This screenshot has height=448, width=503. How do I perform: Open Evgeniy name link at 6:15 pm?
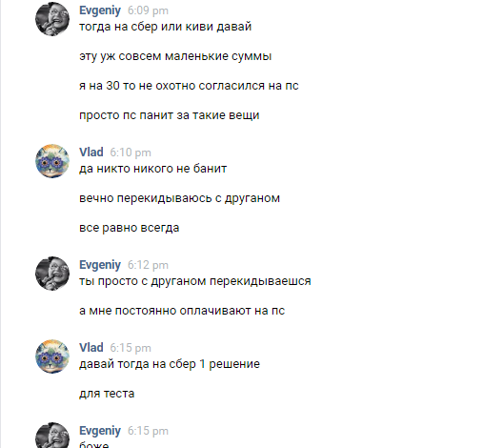point(100,431)
